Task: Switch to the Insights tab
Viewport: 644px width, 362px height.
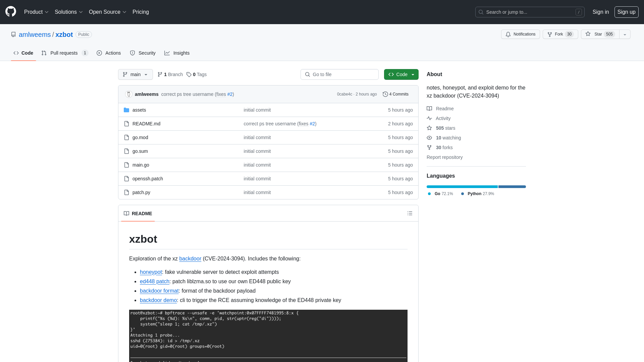Action: (177, 53)
